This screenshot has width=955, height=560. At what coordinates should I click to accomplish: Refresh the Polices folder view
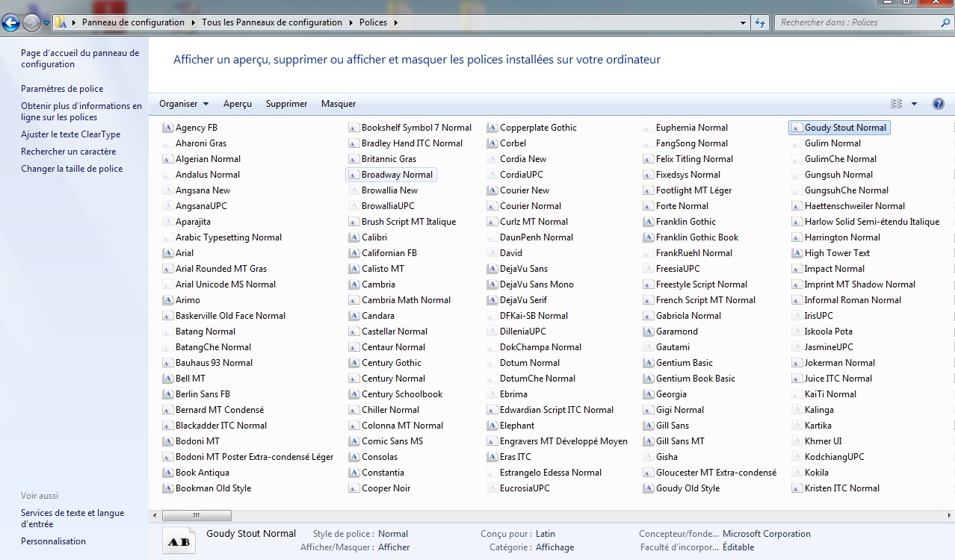tap(760, 22)
